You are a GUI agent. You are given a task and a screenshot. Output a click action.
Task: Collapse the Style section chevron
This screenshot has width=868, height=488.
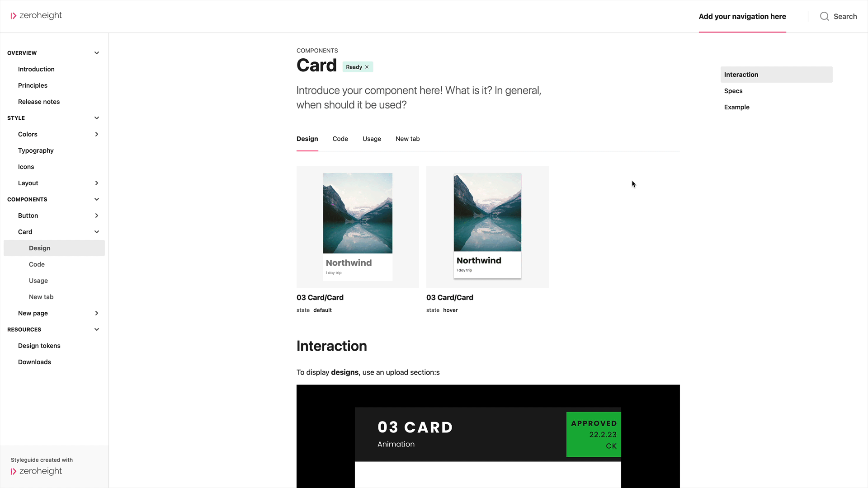(x=97, y=118)
